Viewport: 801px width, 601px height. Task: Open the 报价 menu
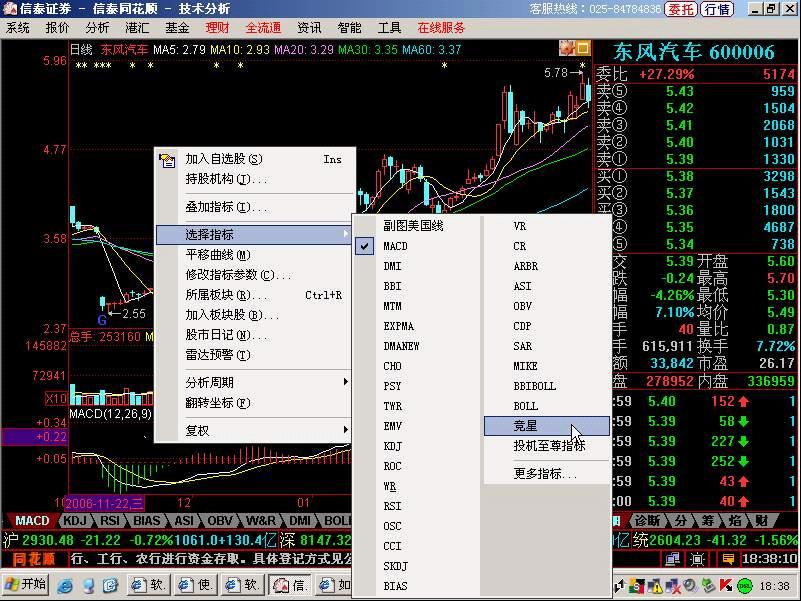[x=57, y=28]
